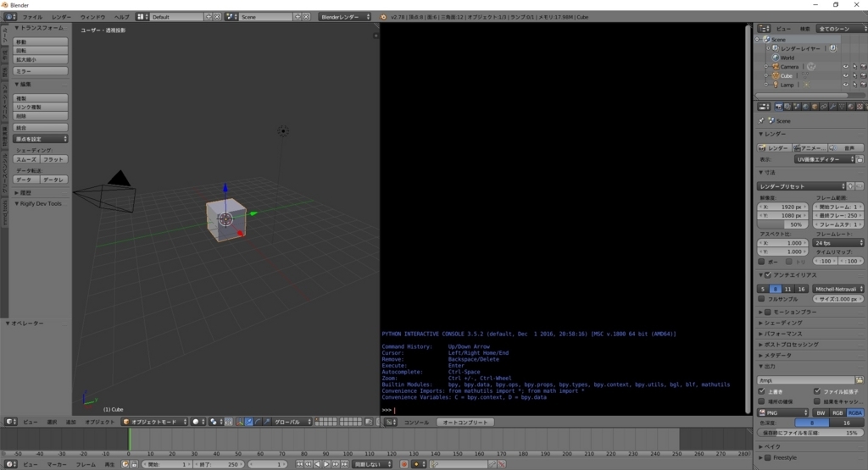Open the オブジェクトモード mode dropdown

(x=154, y=422)
